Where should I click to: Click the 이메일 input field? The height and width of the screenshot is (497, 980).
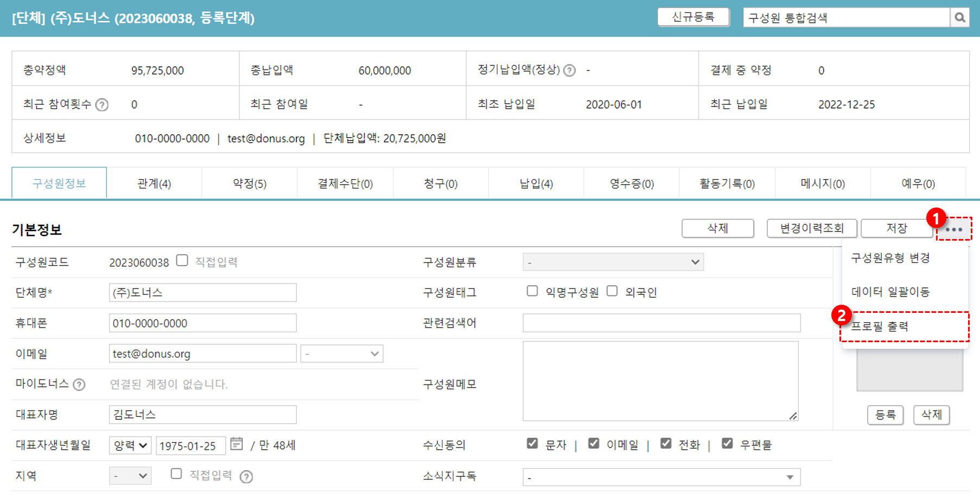pos(202,354)
